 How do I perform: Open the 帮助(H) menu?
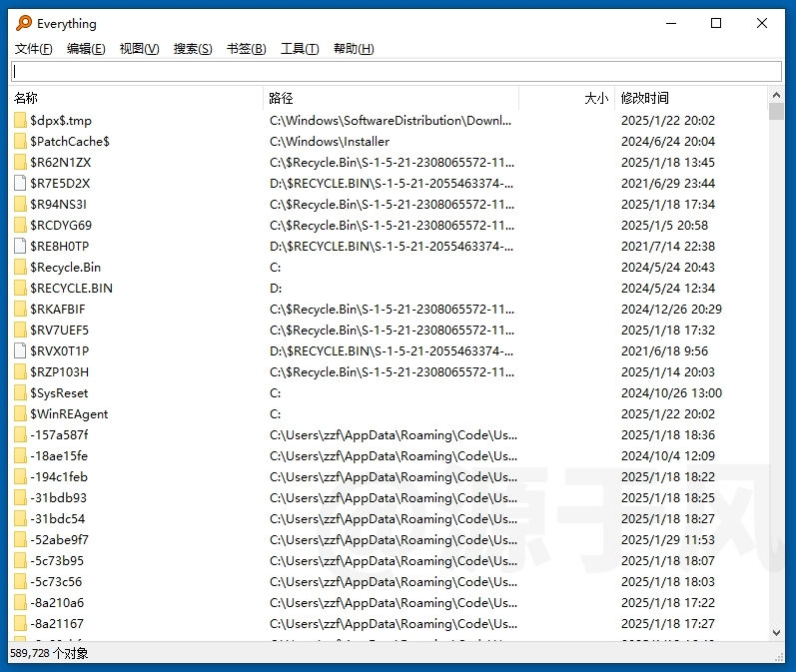(354, 49)
